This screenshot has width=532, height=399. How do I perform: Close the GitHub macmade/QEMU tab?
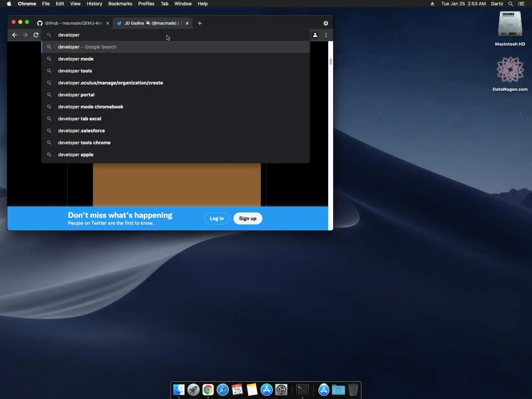pos(107,23)
